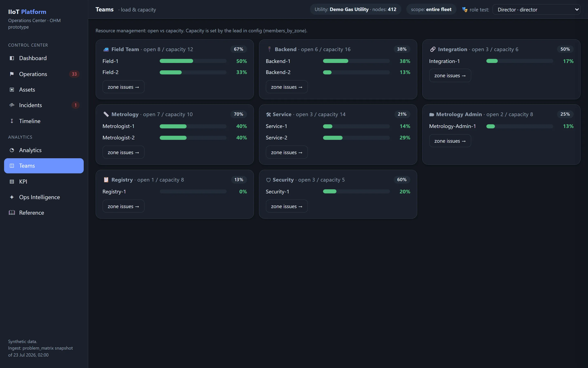Click the Metrology 70% badge
This screenshot has height=368, width=588.
pos(239,114)
